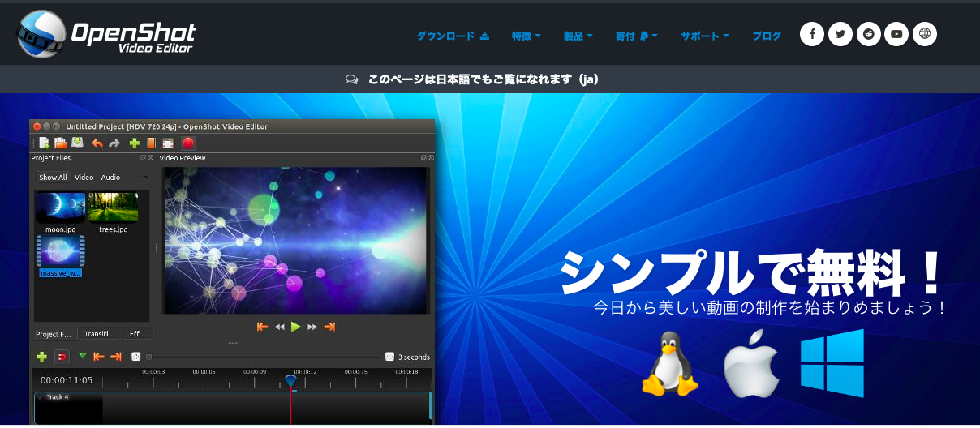Screen dimensions: 980x428
Task: Switch to the Eff... tab
Action: point(138,333)
